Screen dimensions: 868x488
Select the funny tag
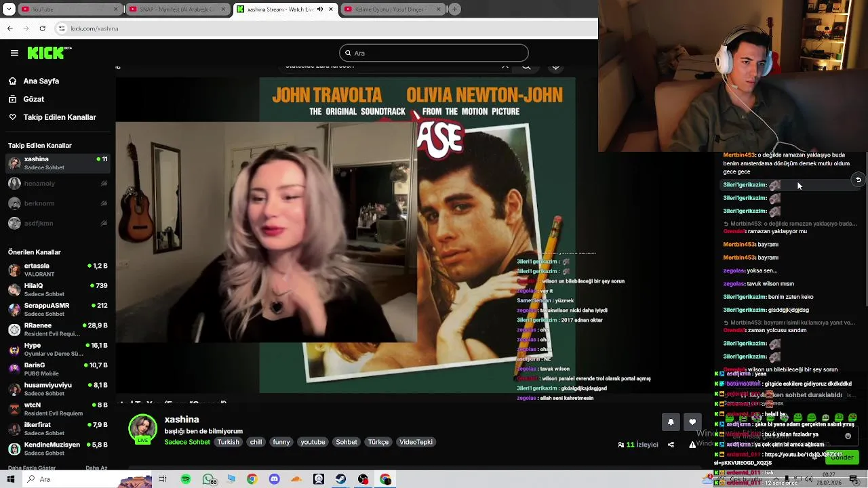point(281,442)
